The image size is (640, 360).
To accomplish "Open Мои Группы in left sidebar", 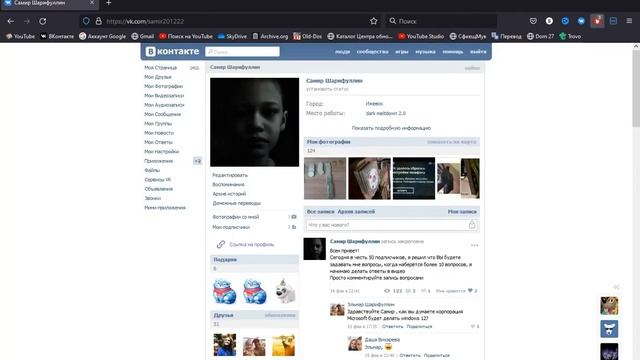I will tap(158, 123).
